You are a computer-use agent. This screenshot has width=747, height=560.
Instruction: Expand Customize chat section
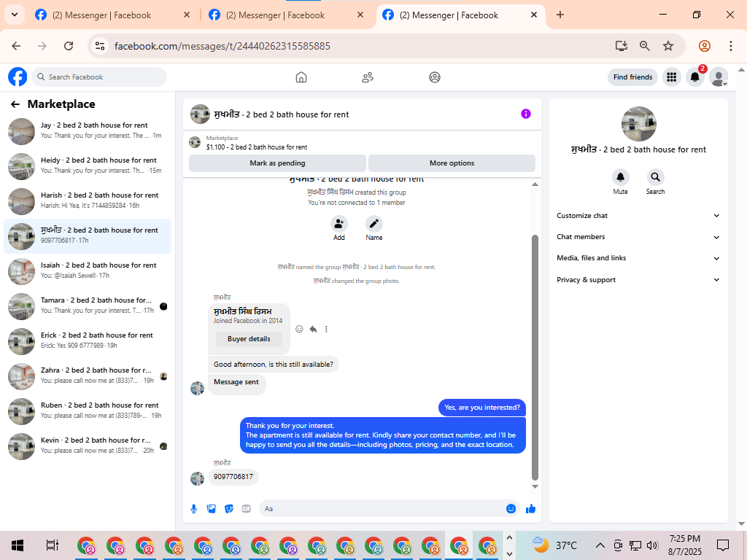point(638,216)
